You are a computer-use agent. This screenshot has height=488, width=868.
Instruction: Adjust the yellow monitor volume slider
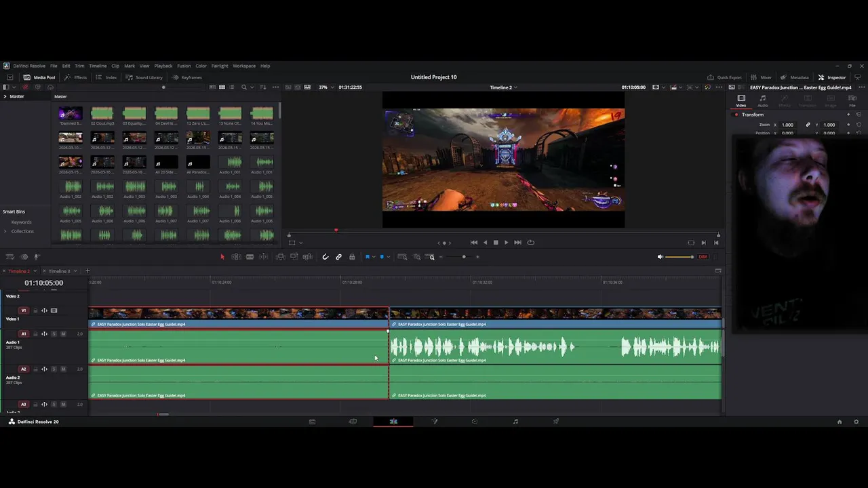pyautogui.click(x=679, y=257)
